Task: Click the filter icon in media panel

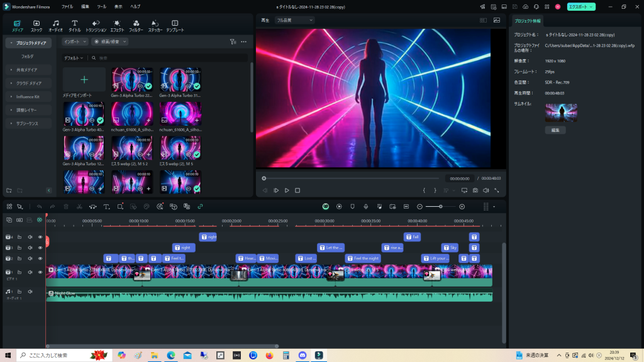Action: 233,41
